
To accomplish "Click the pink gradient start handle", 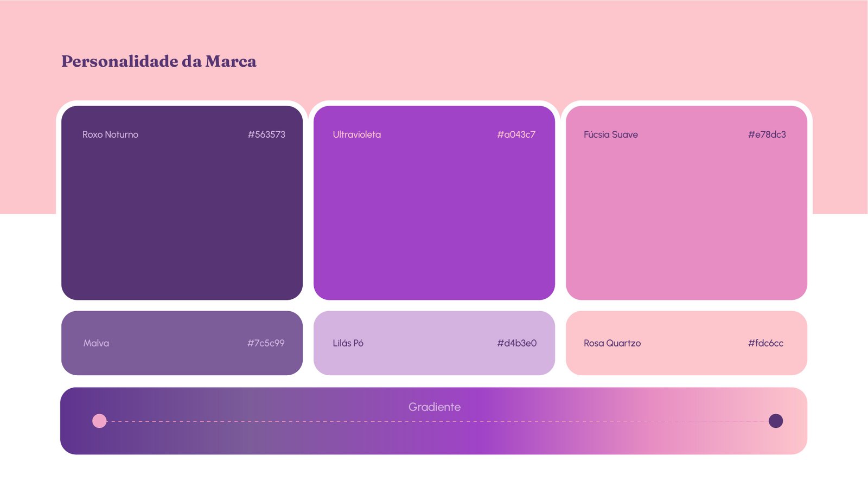I will pyautogui.click(x=99, y=421).
